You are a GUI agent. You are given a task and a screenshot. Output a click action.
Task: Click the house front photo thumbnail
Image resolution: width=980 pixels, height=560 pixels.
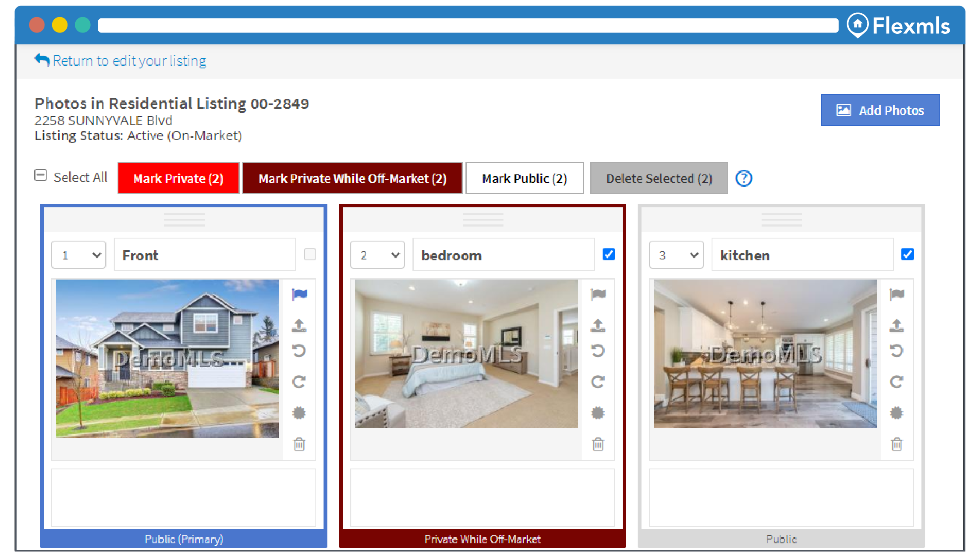168,359
